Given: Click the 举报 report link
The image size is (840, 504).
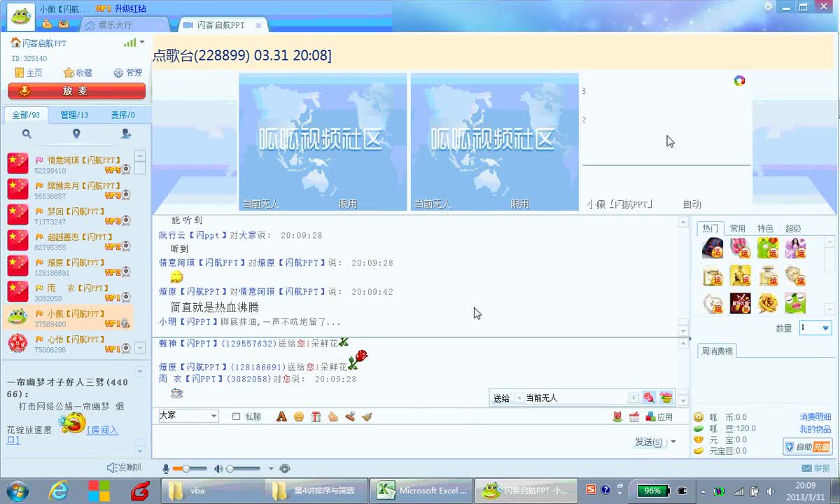Looking at the screenshot, I should [x=816, y=468].
